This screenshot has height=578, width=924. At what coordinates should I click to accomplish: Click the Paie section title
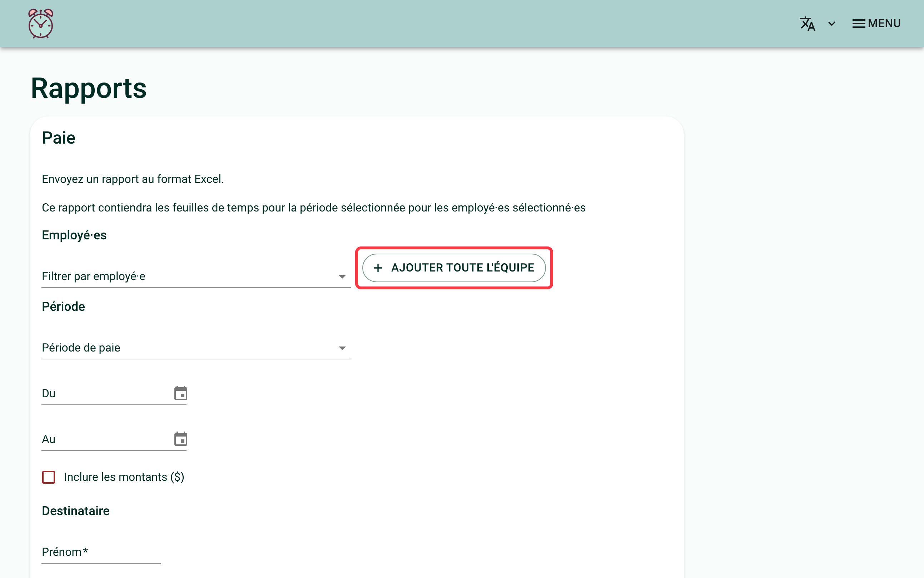59,138
